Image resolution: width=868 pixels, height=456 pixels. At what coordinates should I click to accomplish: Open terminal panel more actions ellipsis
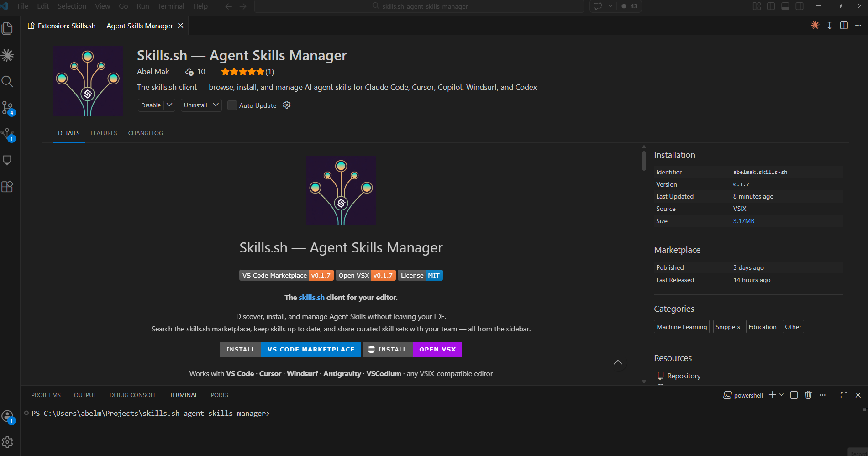[822, 395]
